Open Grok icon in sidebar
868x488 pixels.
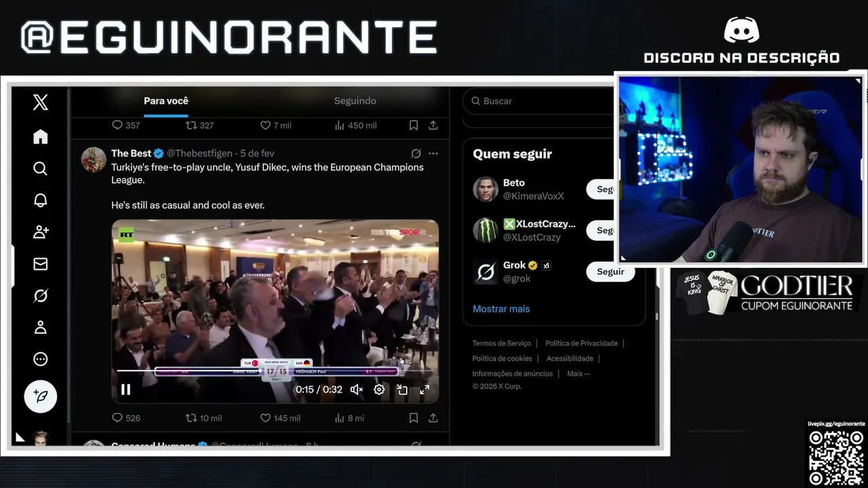tap(41, 296)
